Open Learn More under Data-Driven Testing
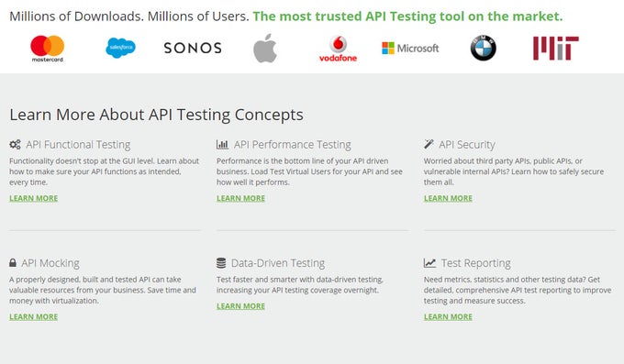Viewport: 624px width, 364px height. coord(240,306)
